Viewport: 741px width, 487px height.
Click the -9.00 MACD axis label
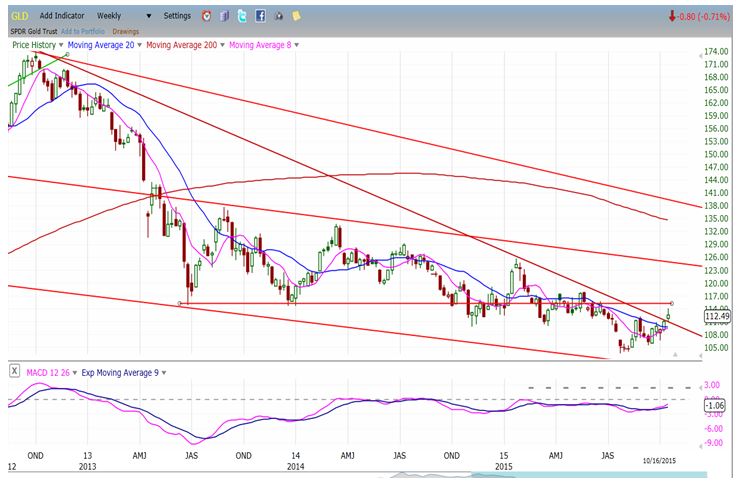[x=713, y=443]
